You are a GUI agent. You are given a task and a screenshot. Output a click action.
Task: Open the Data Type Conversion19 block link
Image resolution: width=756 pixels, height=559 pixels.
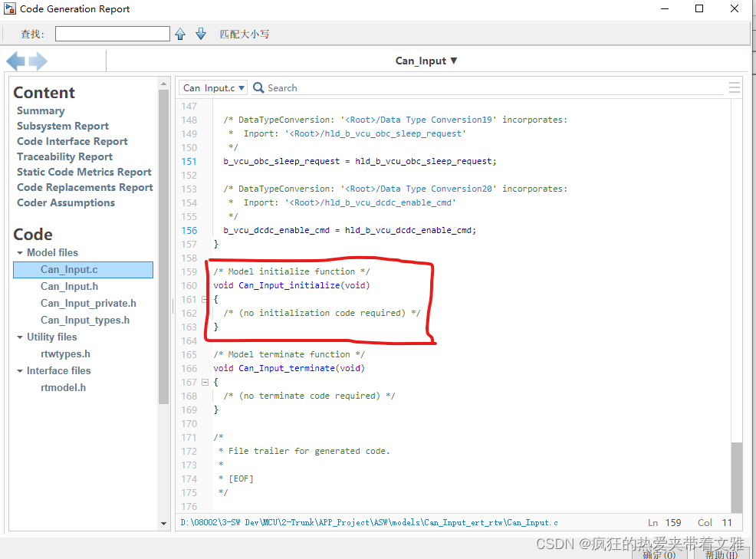419,120
